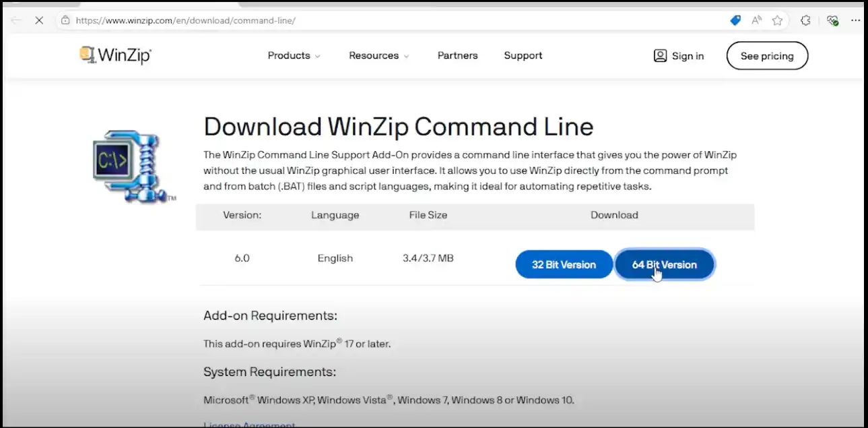Stop page loading with the X button

39,20
